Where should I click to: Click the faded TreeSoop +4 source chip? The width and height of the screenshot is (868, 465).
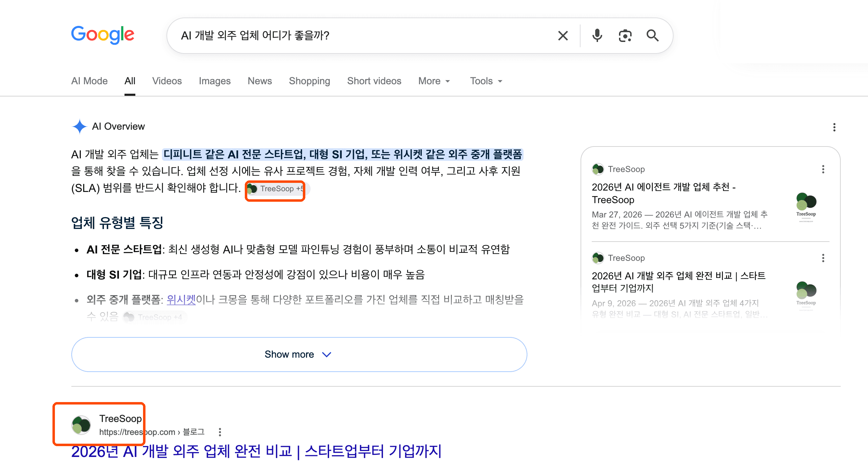155,317
